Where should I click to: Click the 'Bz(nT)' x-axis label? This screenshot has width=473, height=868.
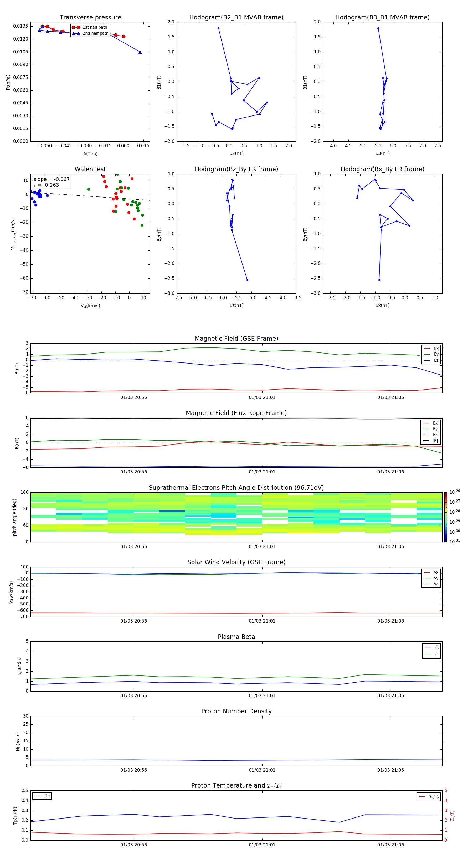(x=236, y=305)
